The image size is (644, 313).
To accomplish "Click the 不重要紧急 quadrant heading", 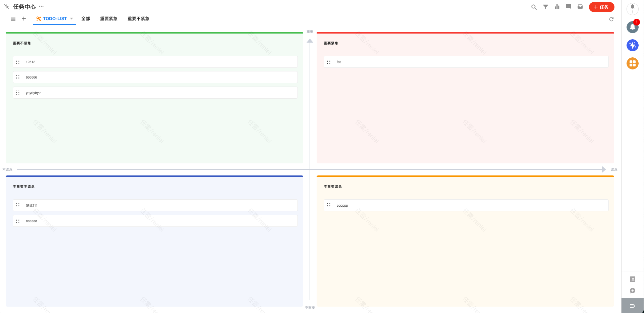I will [x=333, y=187].
